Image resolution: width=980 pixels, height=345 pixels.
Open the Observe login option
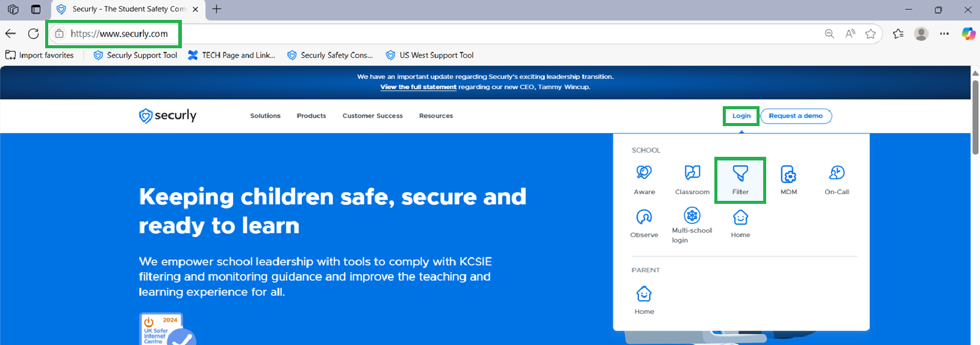(644, 223)
